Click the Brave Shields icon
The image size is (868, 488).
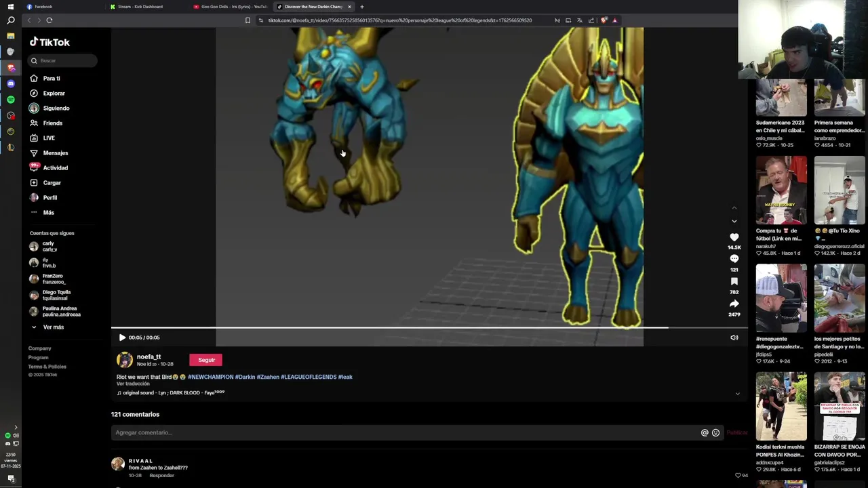point(604,20)
